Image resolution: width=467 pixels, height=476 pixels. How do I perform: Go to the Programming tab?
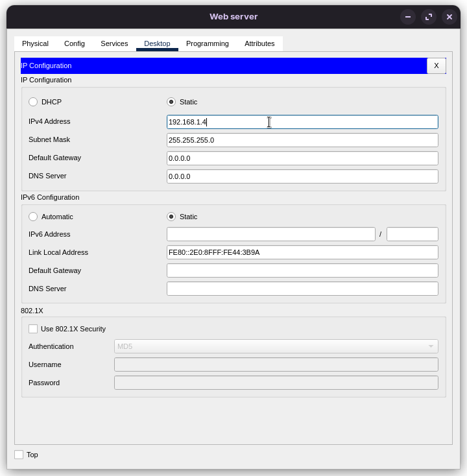[x=208, y=43]
